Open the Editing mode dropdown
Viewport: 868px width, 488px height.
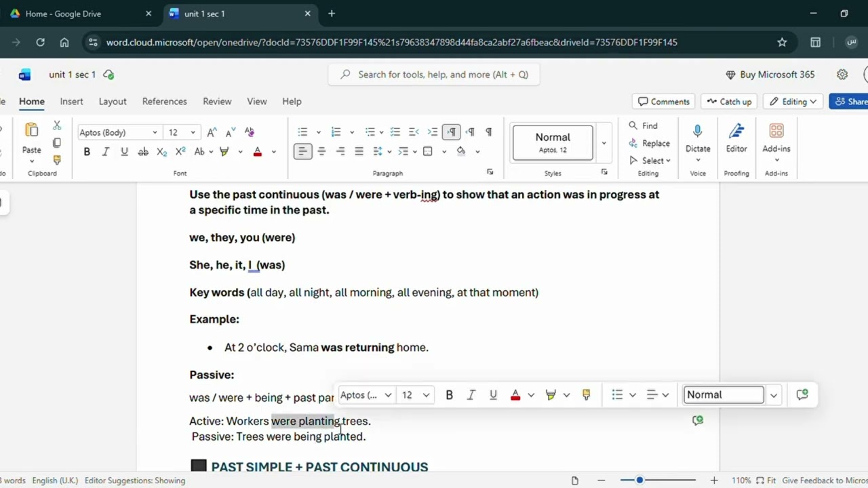(794, 102)
